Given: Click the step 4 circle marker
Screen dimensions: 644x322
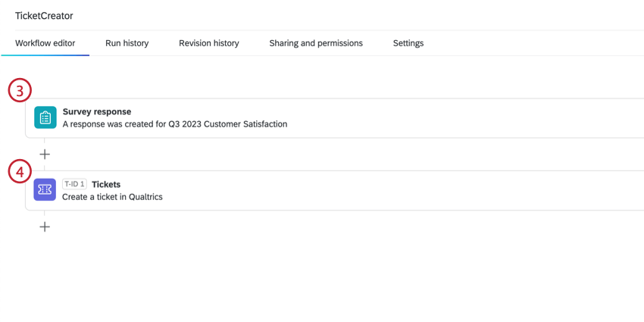Looking at the screenshot, I should point(20,172).
